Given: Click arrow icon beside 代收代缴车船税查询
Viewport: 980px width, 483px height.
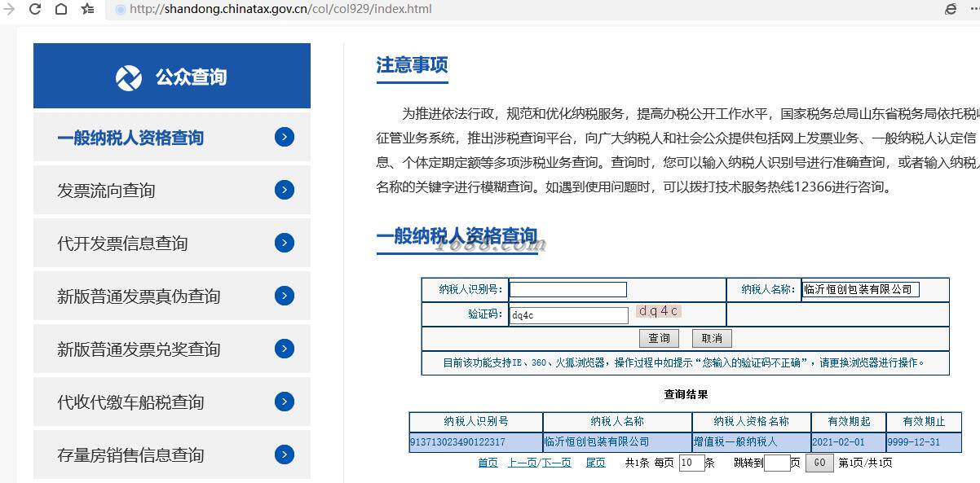Looking at the screenshot, I should tap(285, 402).
